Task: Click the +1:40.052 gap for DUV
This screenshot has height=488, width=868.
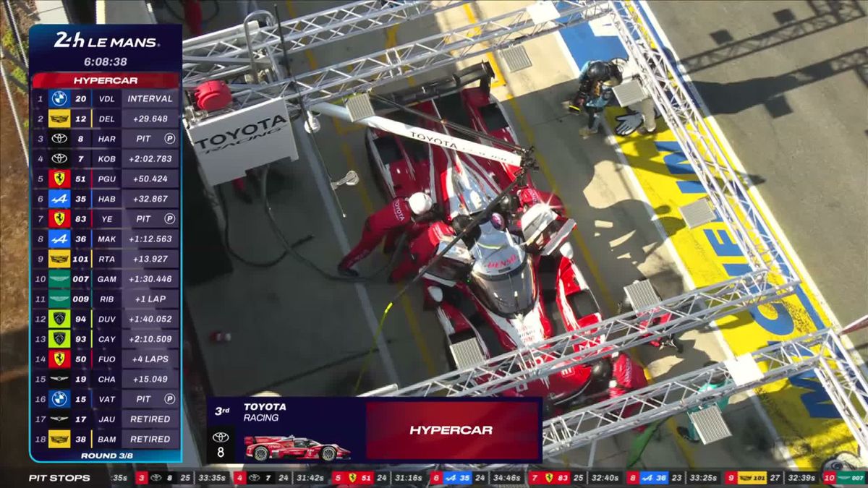Action: coord(150,319)
